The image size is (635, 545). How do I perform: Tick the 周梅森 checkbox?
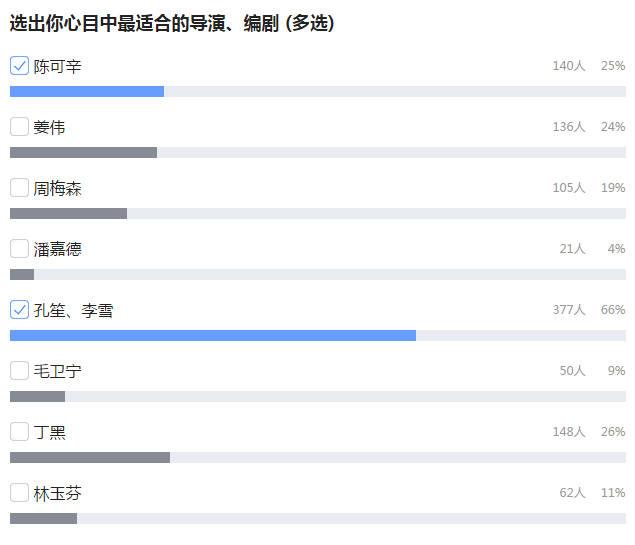(19, 188)
